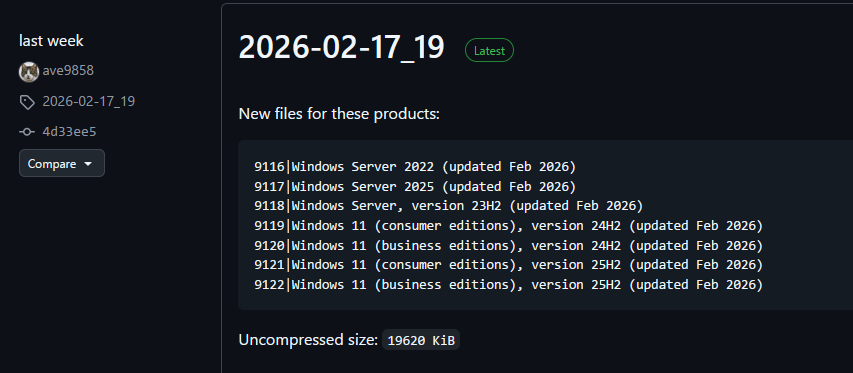The image size is (853, 373).
Task: Select line 9121 Windows 11 consumer 25H2
Action: 509,265
